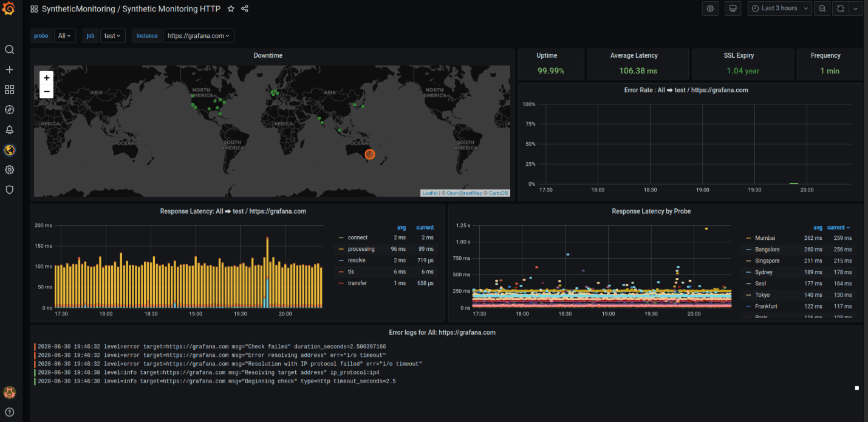Image resolution: width=868 pixels, height=422 pixels.
Task: Open the probe variable dropdown
Action: (x=64, y=36)
